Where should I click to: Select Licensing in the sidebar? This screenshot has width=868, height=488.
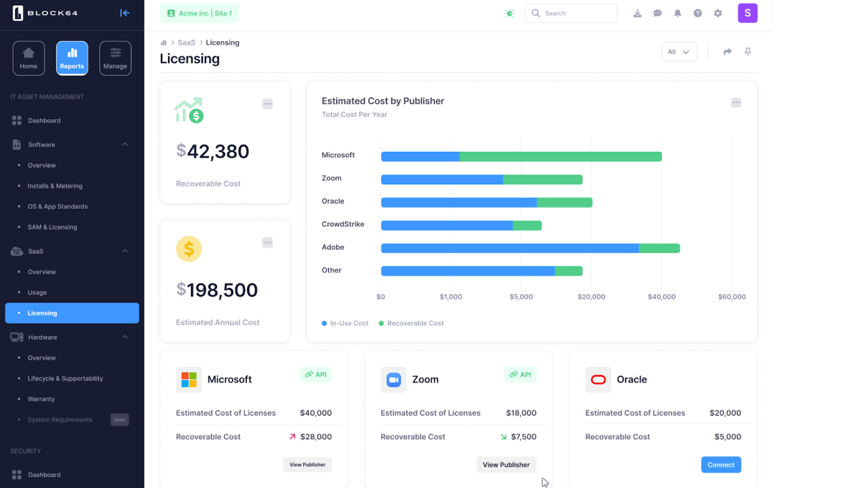click(72, 313)
